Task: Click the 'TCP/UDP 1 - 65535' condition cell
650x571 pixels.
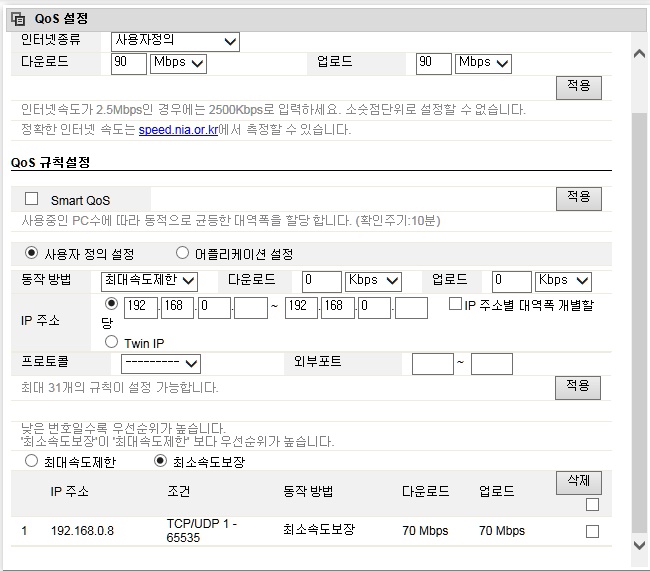Action: [202, 530]
